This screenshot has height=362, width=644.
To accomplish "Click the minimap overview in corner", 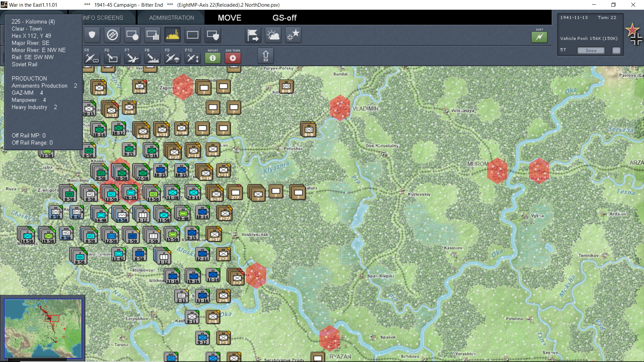I will [x=43, y=328].
